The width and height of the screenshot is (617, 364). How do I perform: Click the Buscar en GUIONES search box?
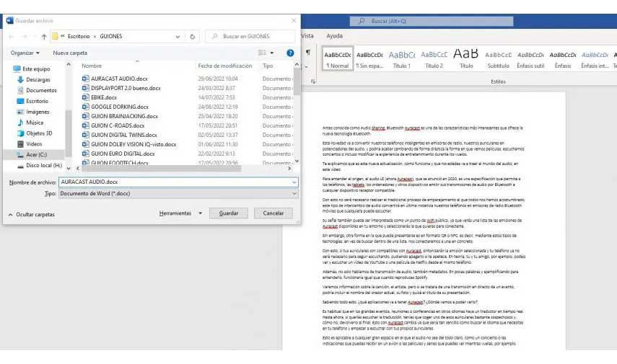point(250,37)
